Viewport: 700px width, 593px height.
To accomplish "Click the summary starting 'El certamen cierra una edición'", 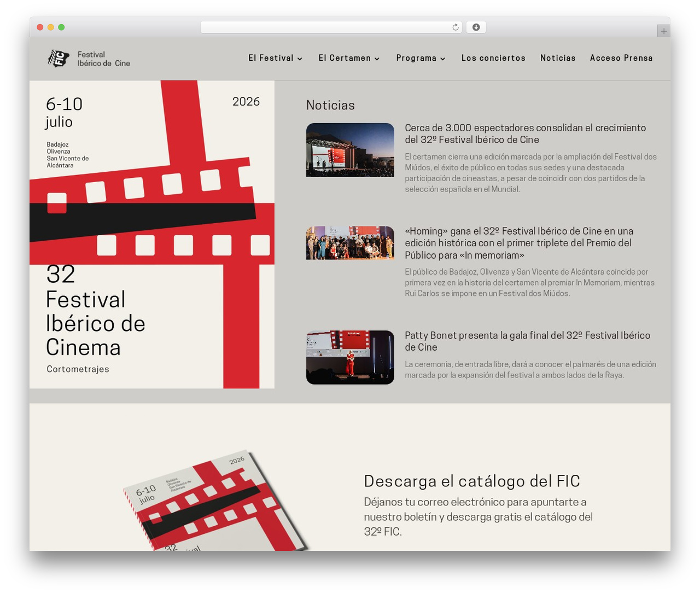I will 531,173.
